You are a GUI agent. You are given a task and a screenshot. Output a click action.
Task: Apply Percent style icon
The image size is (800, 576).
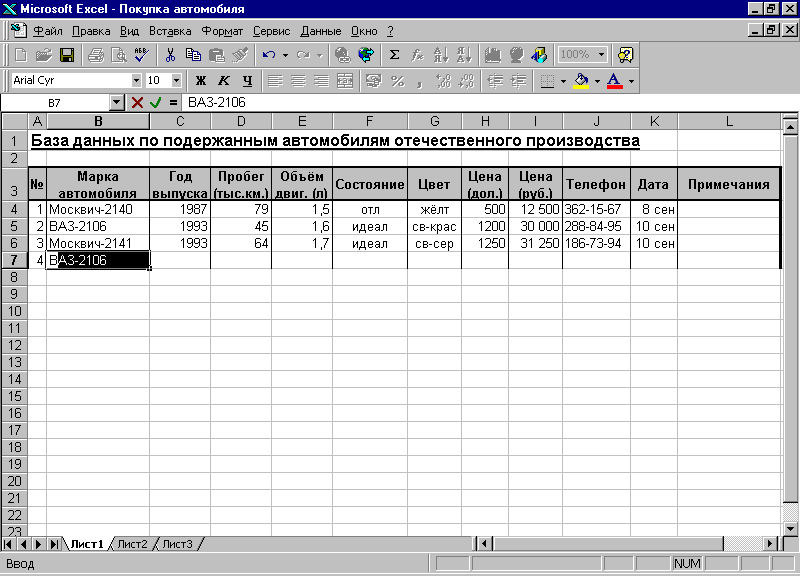tap(397, 81)
